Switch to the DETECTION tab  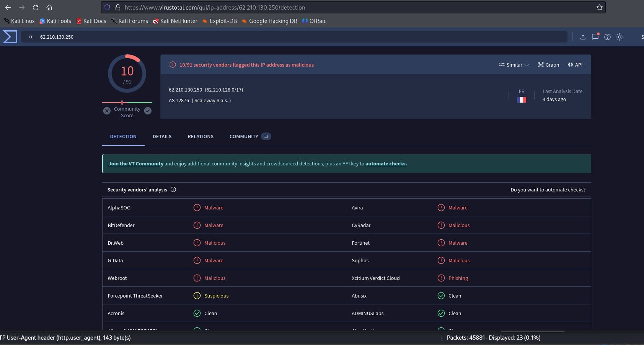click(123, 136)
